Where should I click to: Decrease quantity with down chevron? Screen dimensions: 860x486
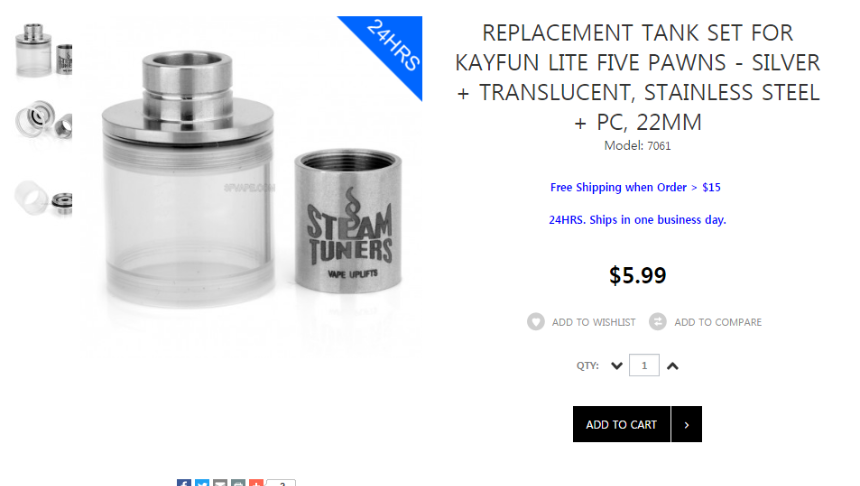616,366
